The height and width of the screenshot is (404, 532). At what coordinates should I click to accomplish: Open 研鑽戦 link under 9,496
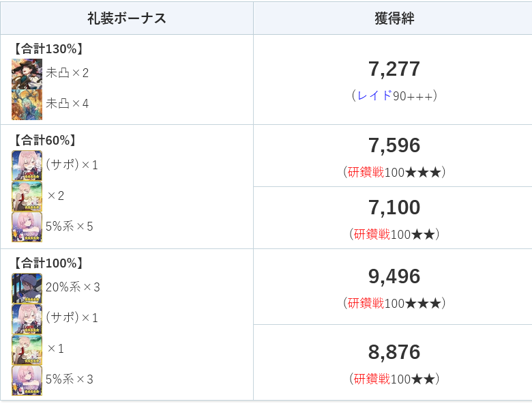click(366, 303)
